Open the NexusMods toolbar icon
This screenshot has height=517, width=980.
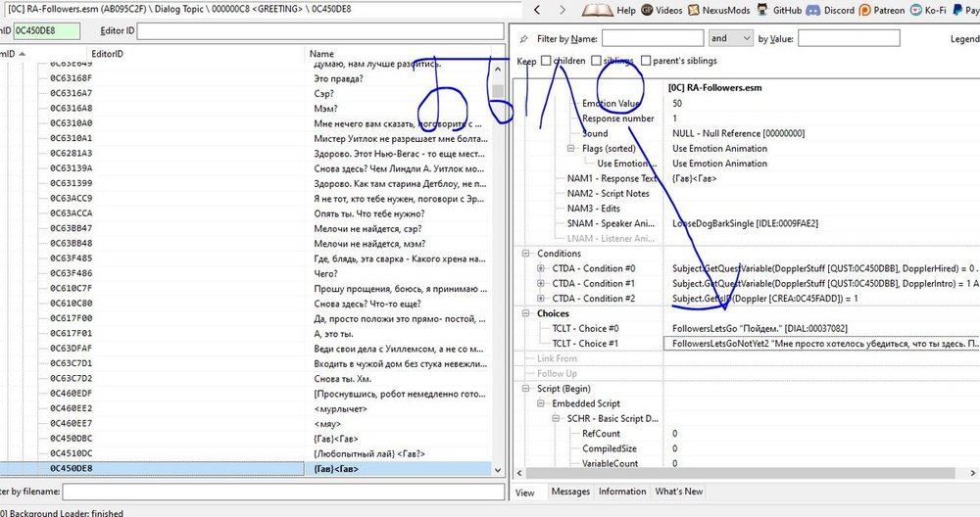click(694, 10)
